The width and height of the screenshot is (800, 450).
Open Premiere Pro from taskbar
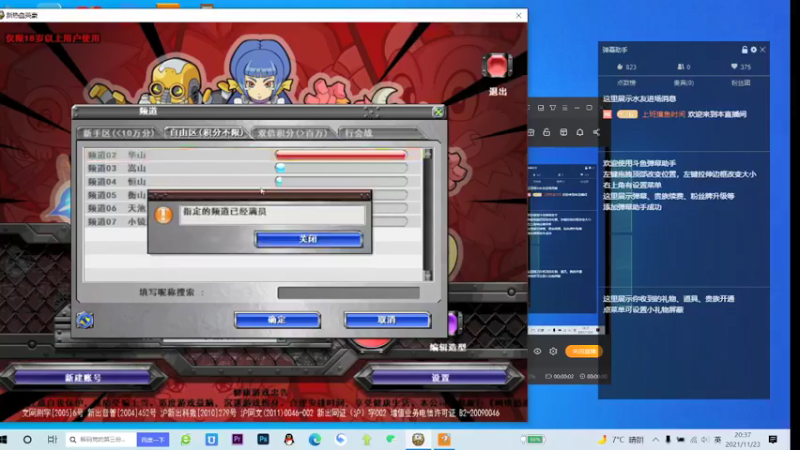coord(237,439)
